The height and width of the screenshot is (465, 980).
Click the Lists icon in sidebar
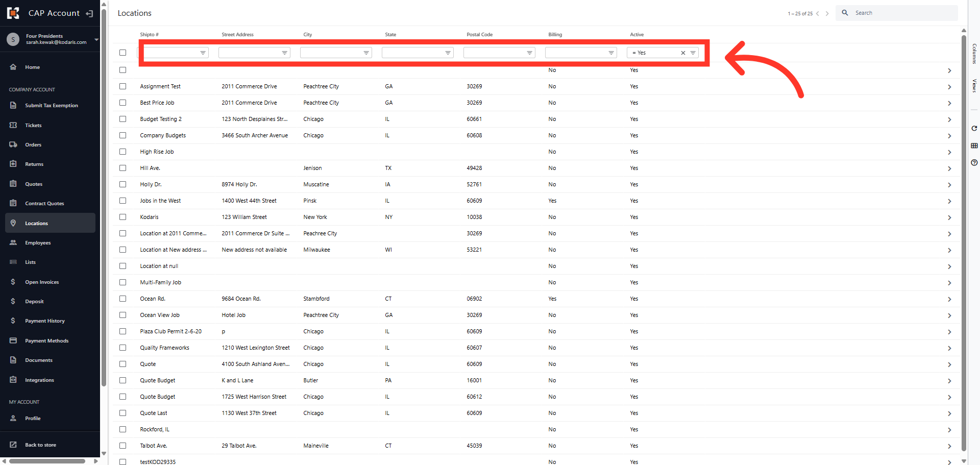[13, 262]
